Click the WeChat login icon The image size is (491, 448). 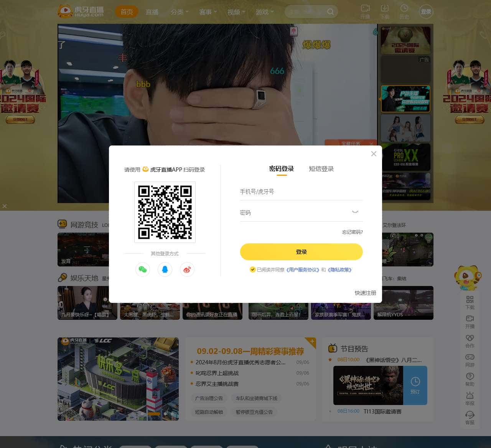click(143, 269)
